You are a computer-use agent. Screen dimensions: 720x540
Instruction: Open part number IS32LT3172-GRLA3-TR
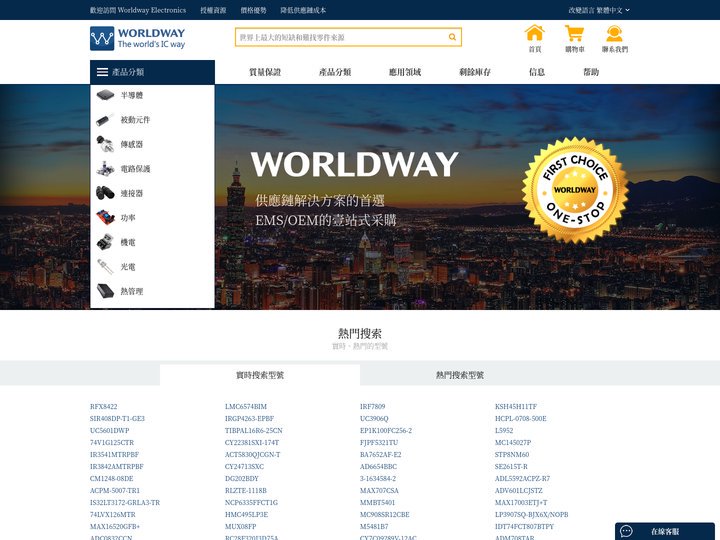point(125,502)
